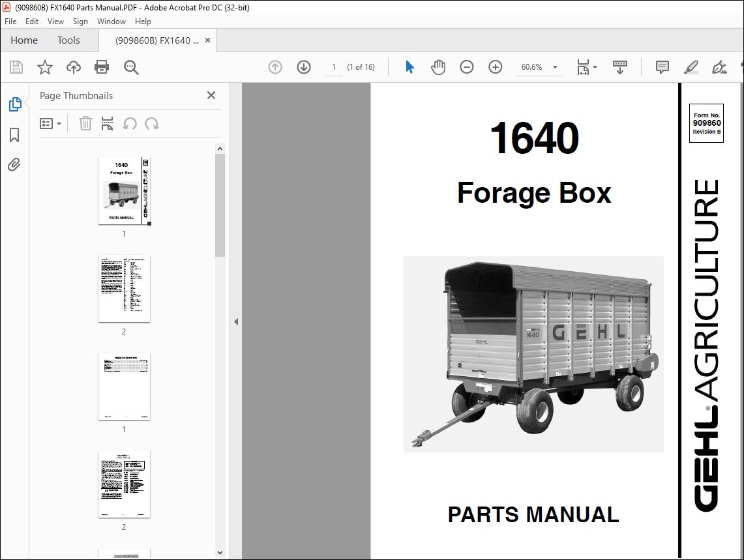
Task: Open the Window menu
Action: [112, 22]
